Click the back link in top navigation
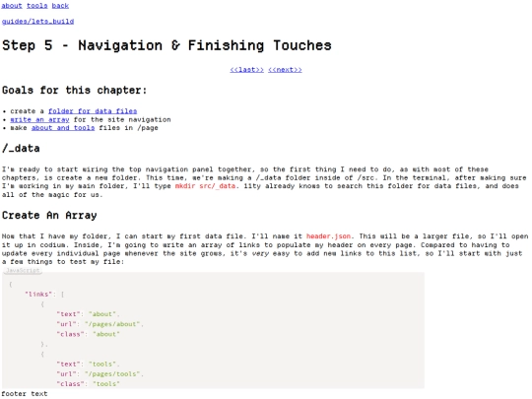The image size is (532, 399). (x=60, y=6)
